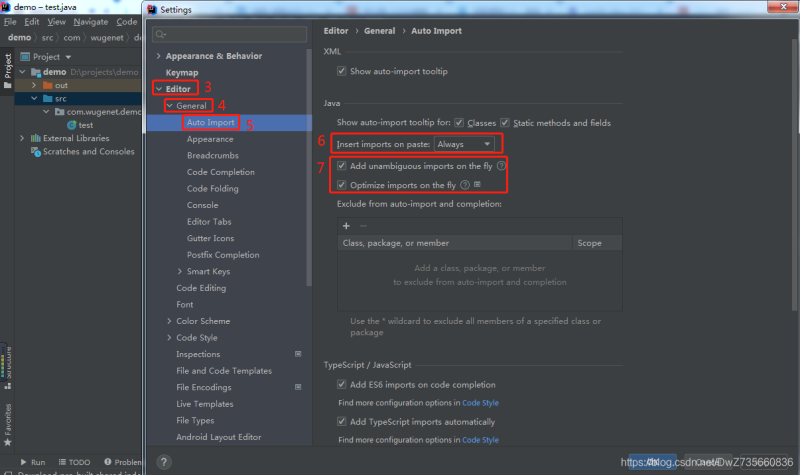Screen dimensions: 800x475
Task: Toggle the Classes tooltip checkbox
Action: (459, 122)
